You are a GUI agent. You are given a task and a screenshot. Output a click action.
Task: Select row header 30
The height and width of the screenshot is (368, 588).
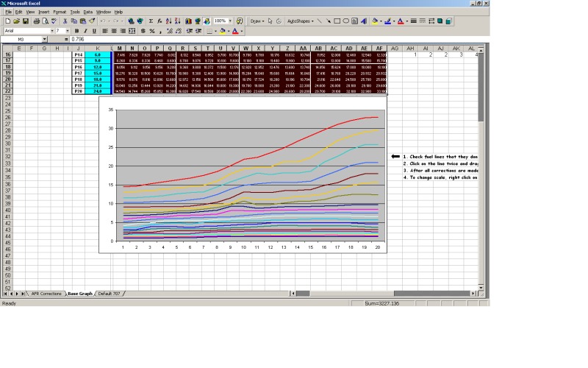tap(8, 144)
